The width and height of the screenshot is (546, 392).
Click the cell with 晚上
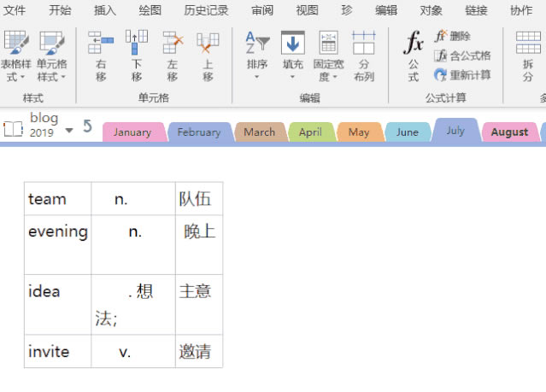coord(199,245)
